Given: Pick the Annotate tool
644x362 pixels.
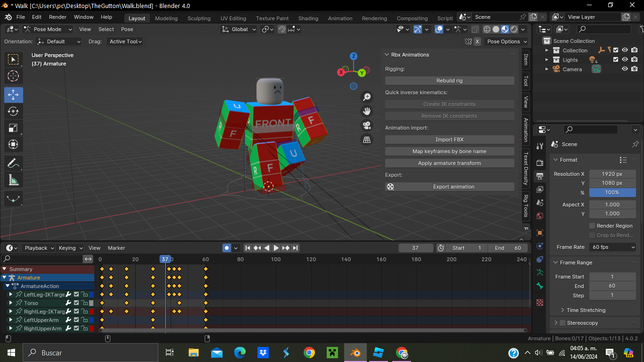Looking at the screenshot, I should pos(13,163).
